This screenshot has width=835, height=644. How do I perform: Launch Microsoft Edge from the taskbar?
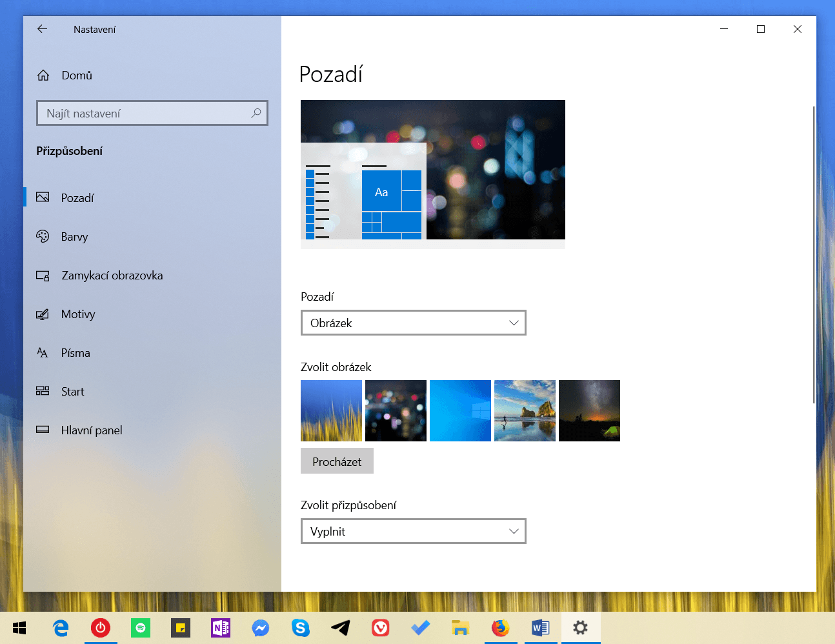61,628
